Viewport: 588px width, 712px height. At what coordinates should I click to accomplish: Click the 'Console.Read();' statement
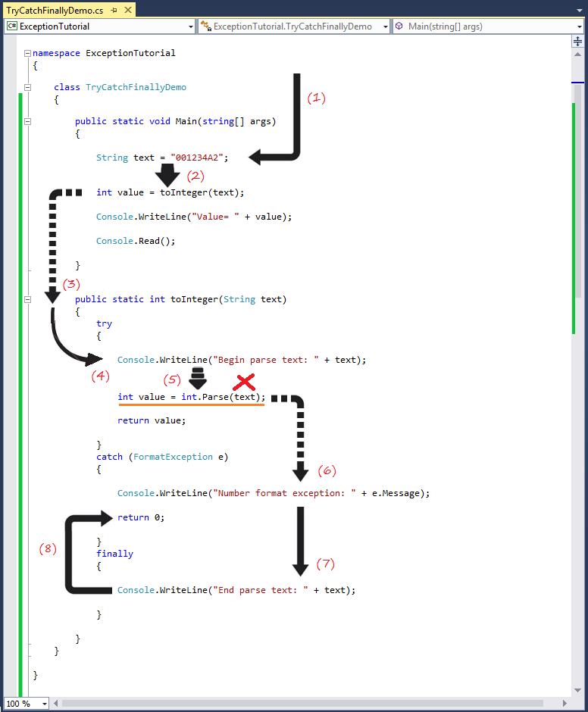(136, 241)
